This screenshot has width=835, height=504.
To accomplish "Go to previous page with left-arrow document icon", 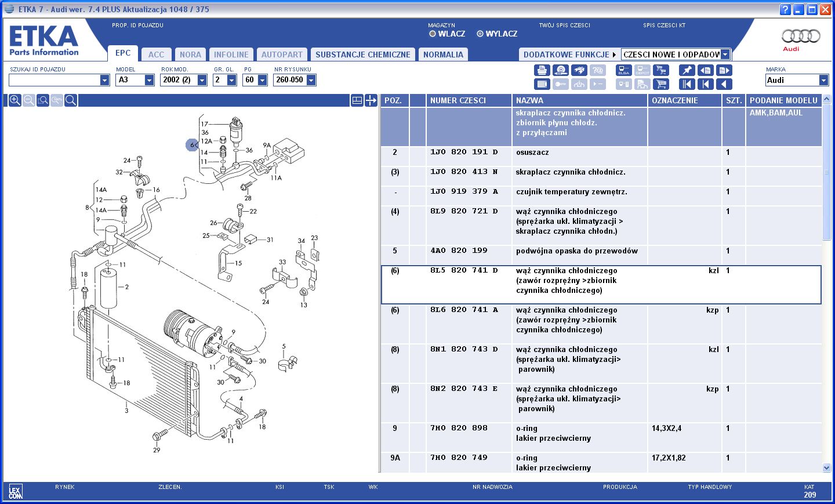I will pyautogui.click(x=705, y=70).
